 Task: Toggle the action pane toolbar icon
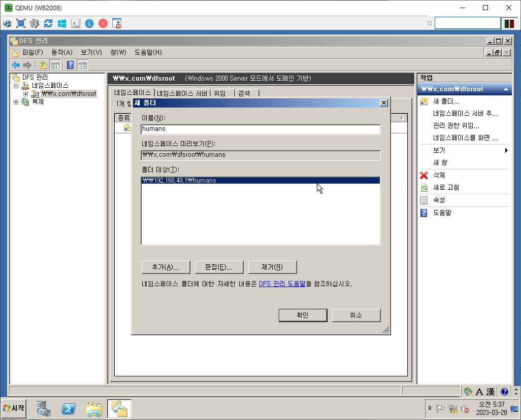point(82,65)
